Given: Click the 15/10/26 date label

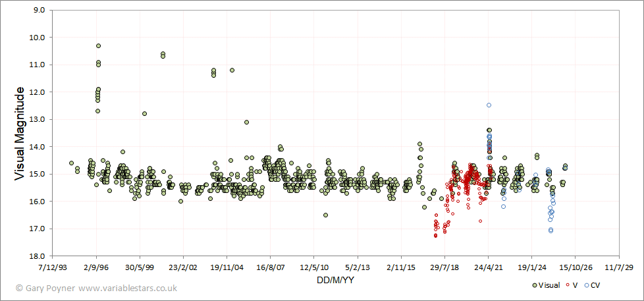Looking at the screenshot, I should pos(575,267).
